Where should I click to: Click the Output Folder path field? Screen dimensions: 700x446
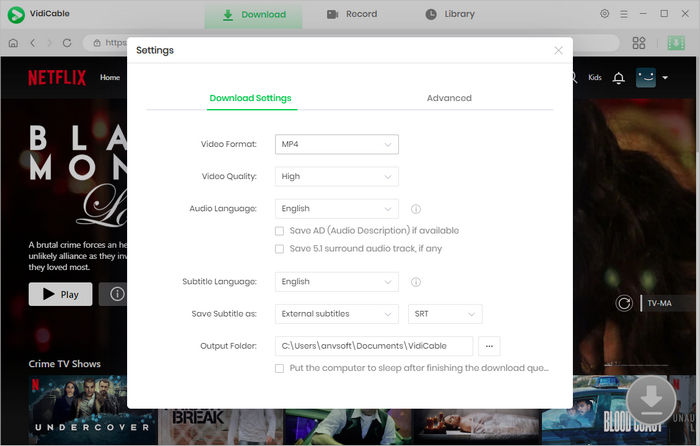[x=374, y=346]
